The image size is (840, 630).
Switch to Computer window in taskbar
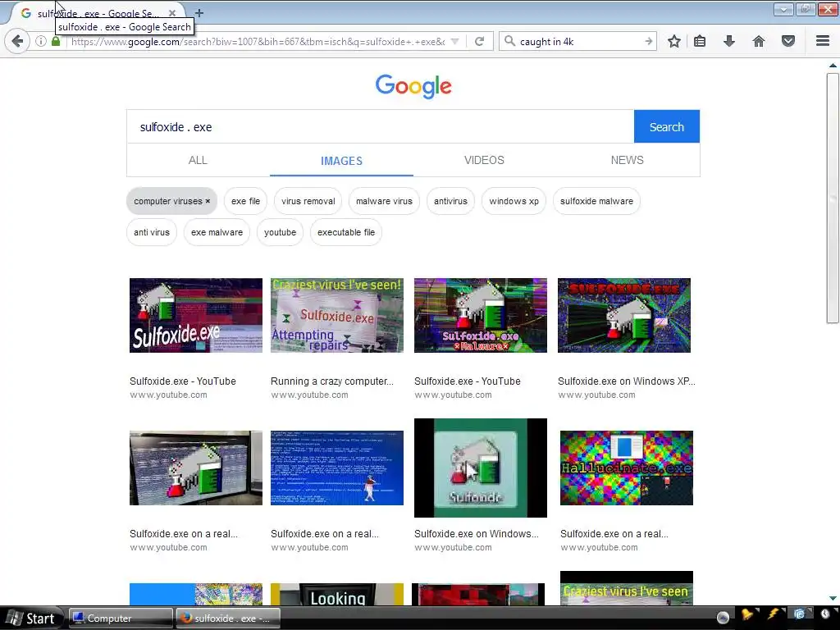pos(121,619)
